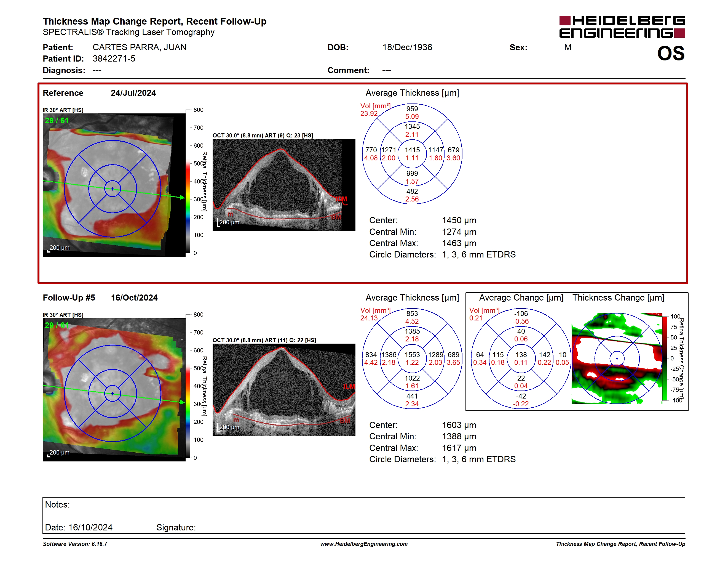Click the Follow-Up #5 heading
Image resolution: width=728 pixels, height=563 pixels.
pos(69,298)
